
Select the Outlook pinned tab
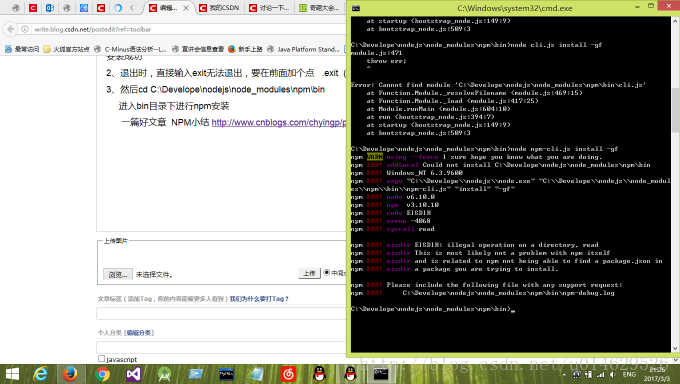point(50,8)
